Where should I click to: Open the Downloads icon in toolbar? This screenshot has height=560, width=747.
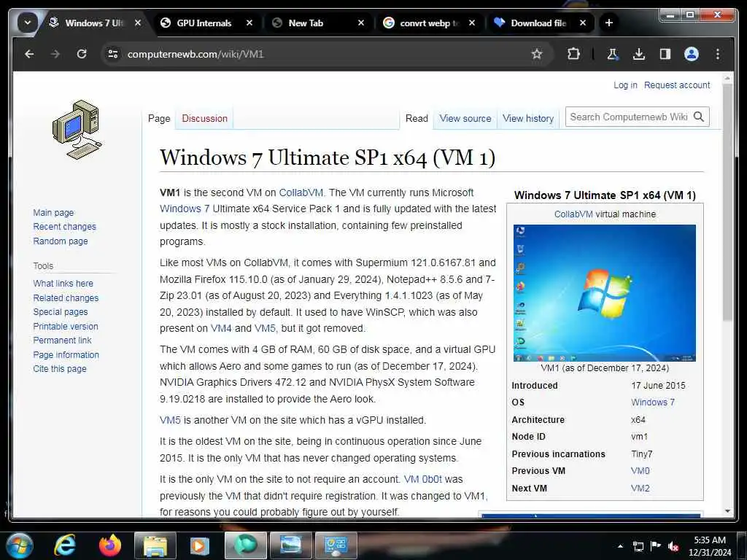[639, 54]
